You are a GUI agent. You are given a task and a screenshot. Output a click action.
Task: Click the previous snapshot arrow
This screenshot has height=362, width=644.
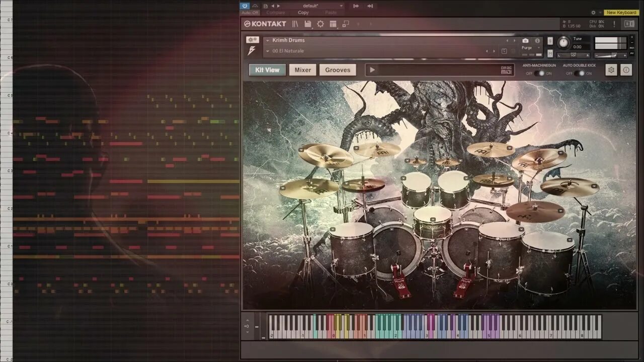[487, 51]
